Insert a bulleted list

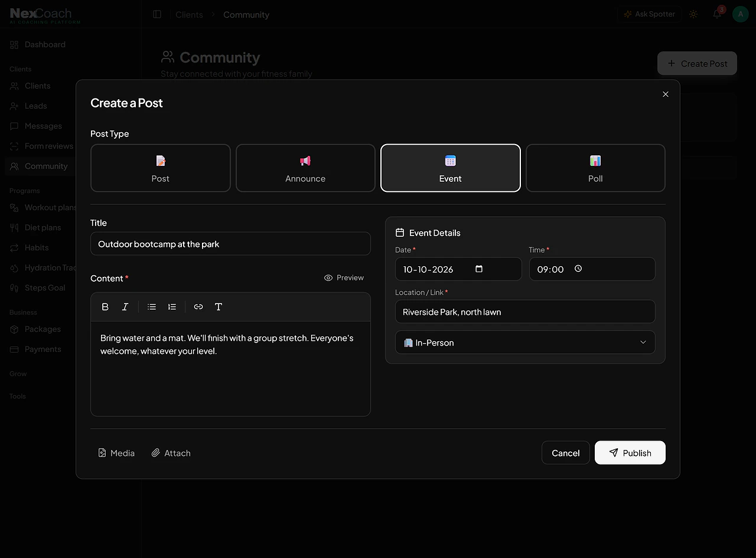click(152, 307)
